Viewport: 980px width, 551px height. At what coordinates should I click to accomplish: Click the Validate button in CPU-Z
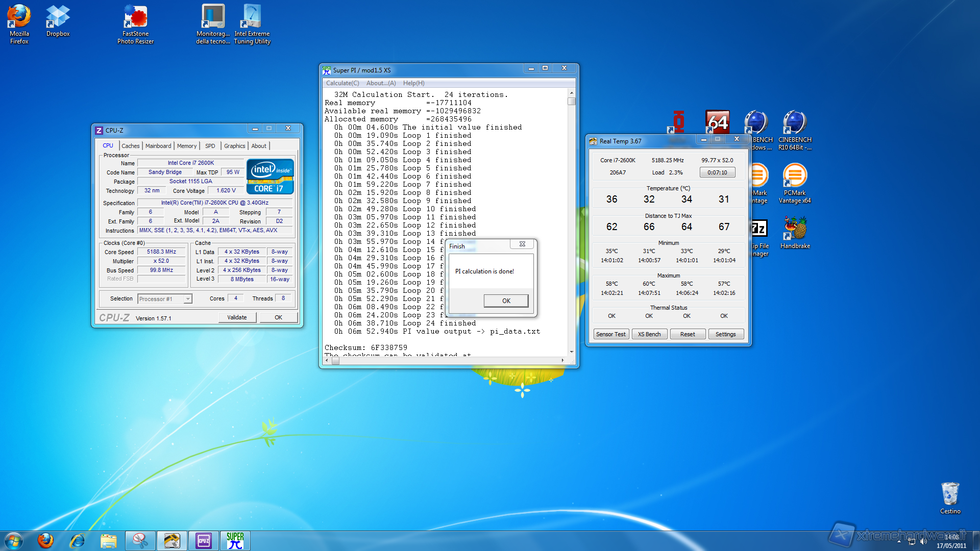pos(237,317)
